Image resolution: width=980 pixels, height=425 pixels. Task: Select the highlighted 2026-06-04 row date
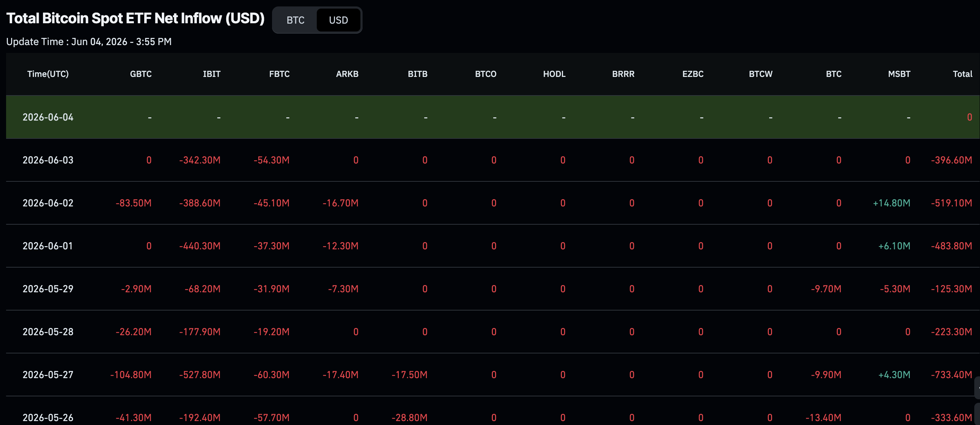point(48,117)
